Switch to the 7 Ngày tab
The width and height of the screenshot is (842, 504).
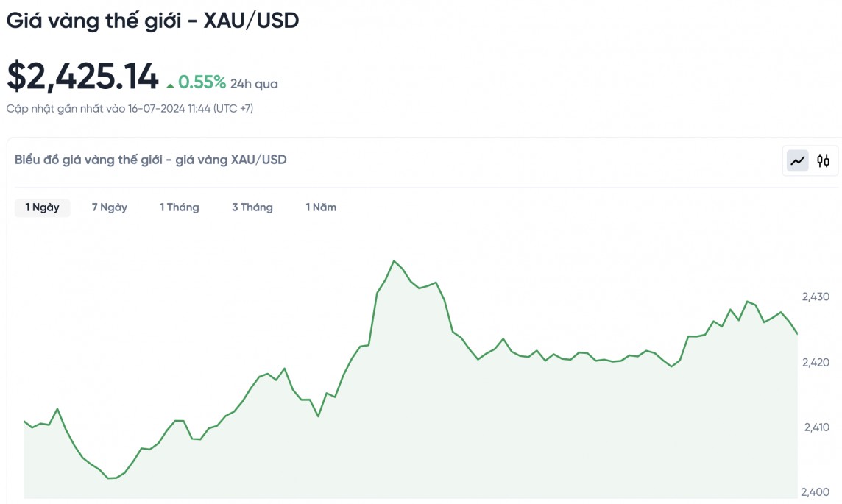click(x=110, y=207)
